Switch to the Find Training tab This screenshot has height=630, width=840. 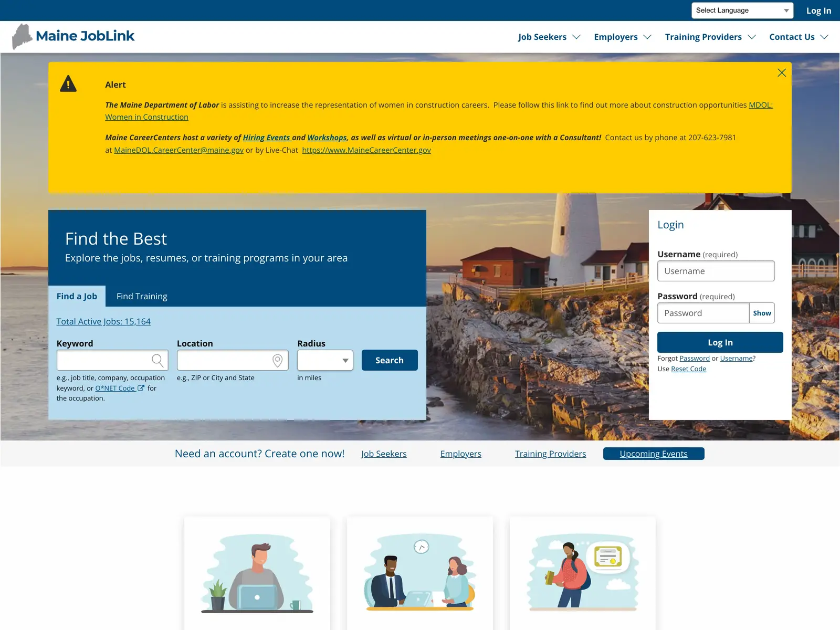pyautogui.click(x=142, y=296)
